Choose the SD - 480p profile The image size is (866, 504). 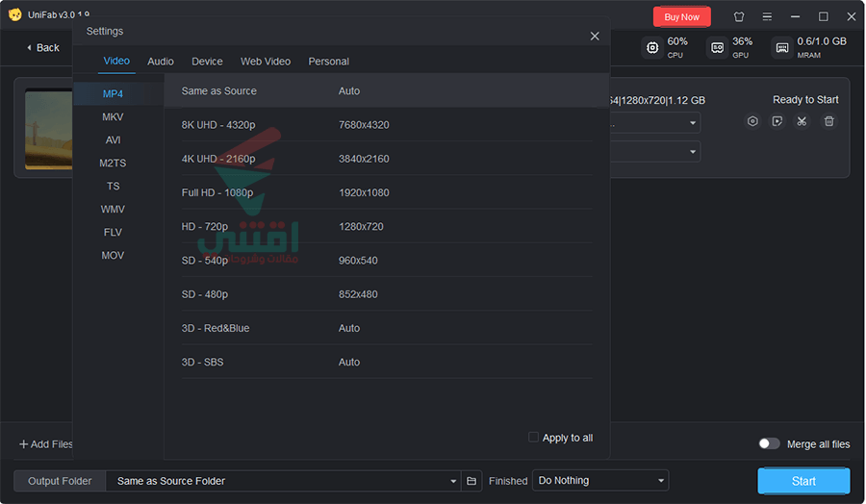point(387,294)
